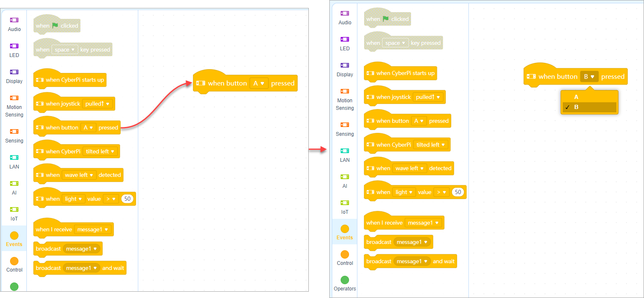Expand the A dropdown on the left canvas block
The width and height of the screenshot is (644, 298).
[x=259, y=83]
